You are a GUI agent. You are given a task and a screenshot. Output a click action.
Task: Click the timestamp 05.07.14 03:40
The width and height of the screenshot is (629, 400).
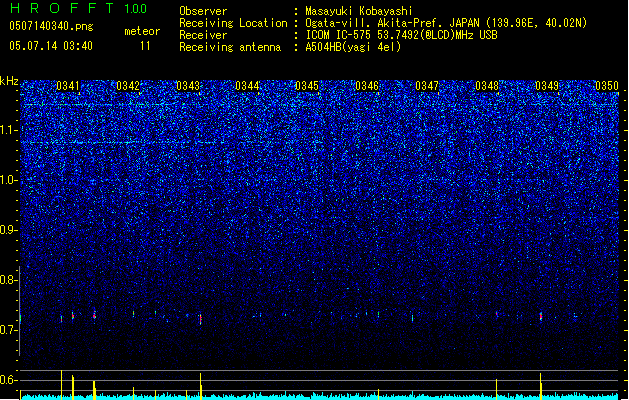coord(51,46)
